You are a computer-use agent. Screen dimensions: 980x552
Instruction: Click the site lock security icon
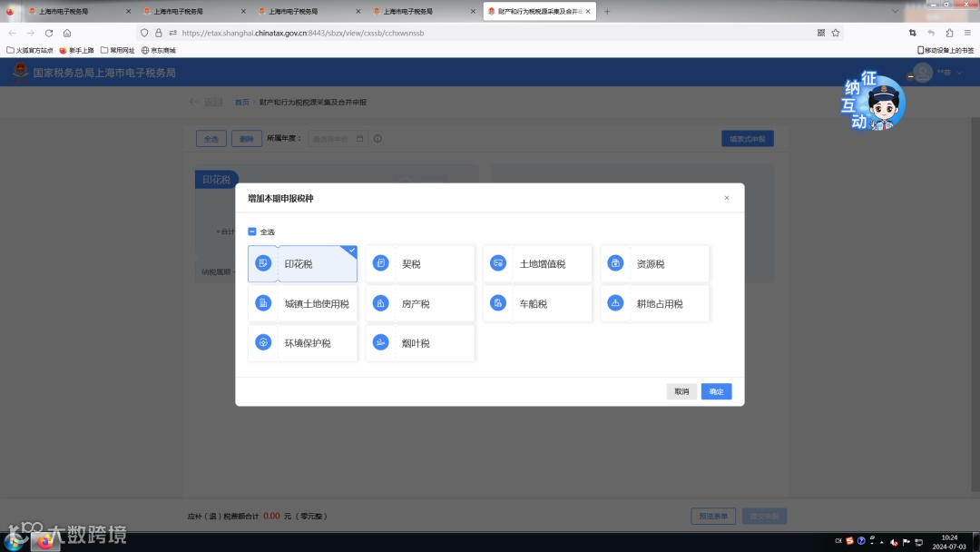(x=159, y=33)
